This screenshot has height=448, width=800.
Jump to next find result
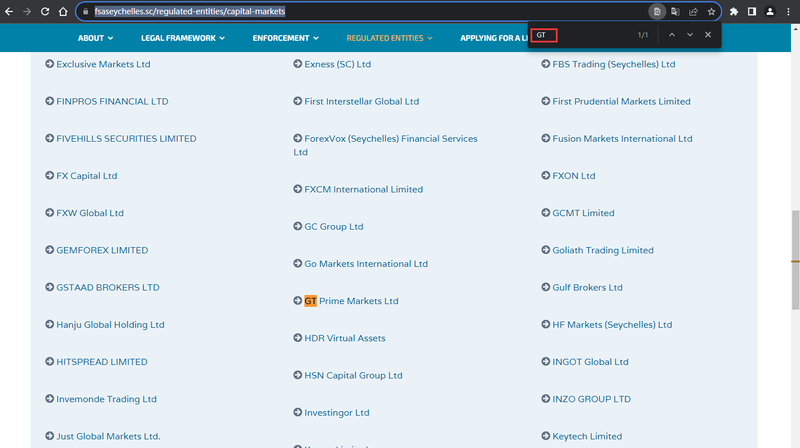pyautogui.click(x=690, y=35)
